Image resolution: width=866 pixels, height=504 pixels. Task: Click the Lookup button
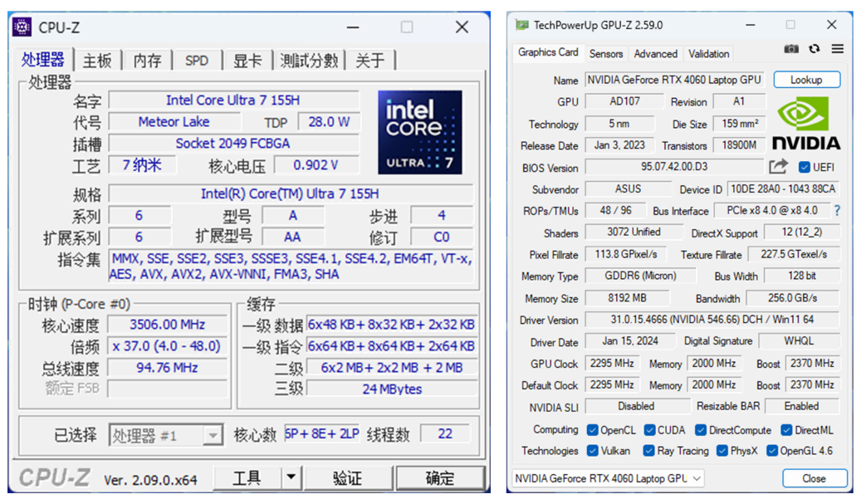coord(806,80)
